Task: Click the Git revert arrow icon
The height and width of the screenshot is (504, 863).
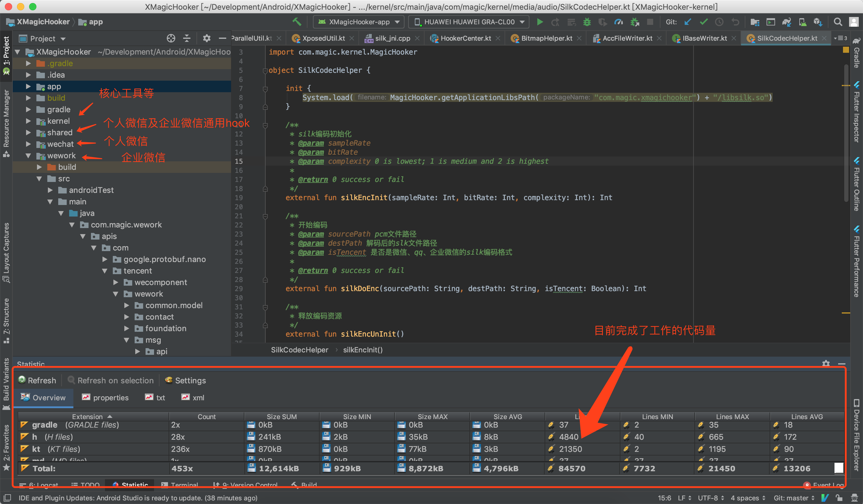Action: [735, 22]
